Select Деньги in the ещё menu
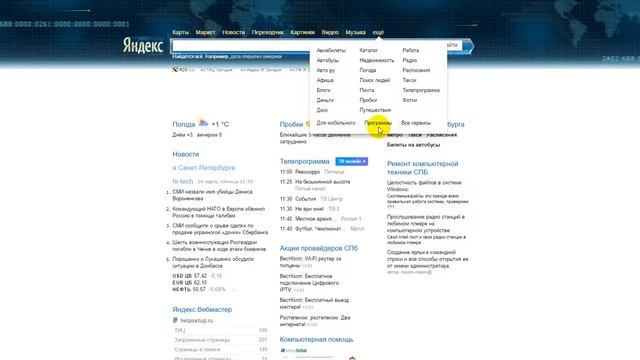640x360 pixels. (x=325, y=100)
